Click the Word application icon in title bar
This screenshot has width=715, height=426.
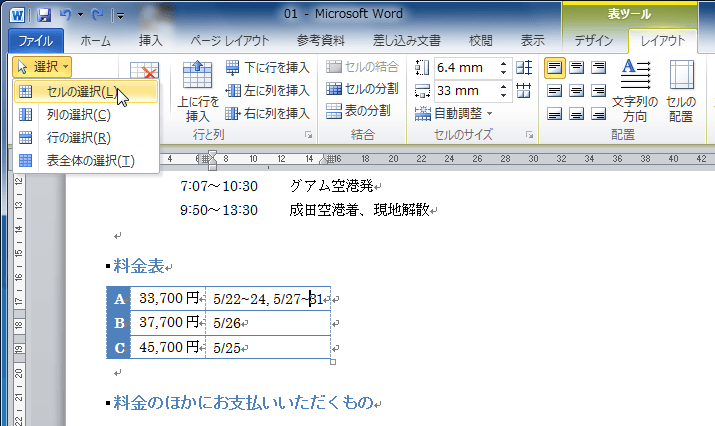tap(17, 16)
